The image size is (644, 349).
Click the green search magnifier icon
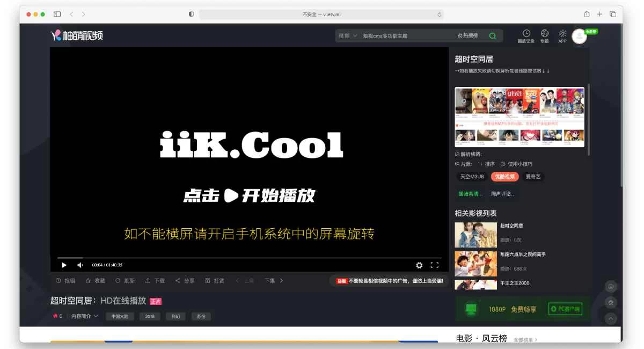(x=492, y=36)
